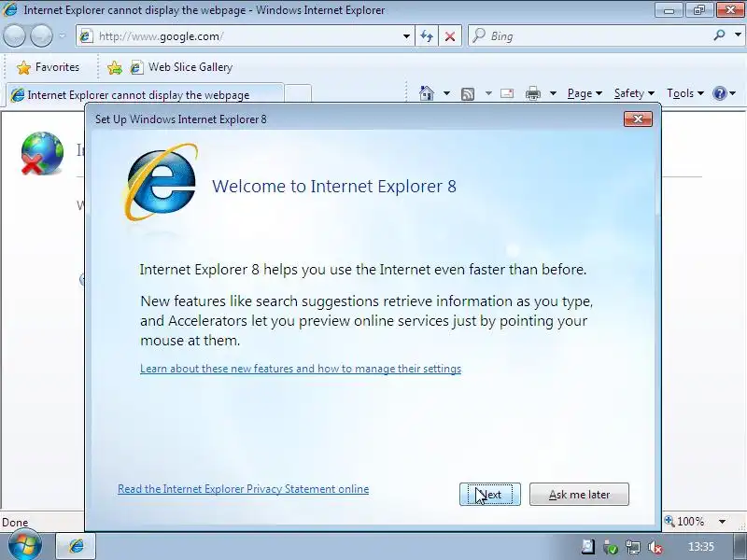Viewport: 747px width, 560px height.
Task: Expand the Home button dropdown arrow
Action: 446,93
